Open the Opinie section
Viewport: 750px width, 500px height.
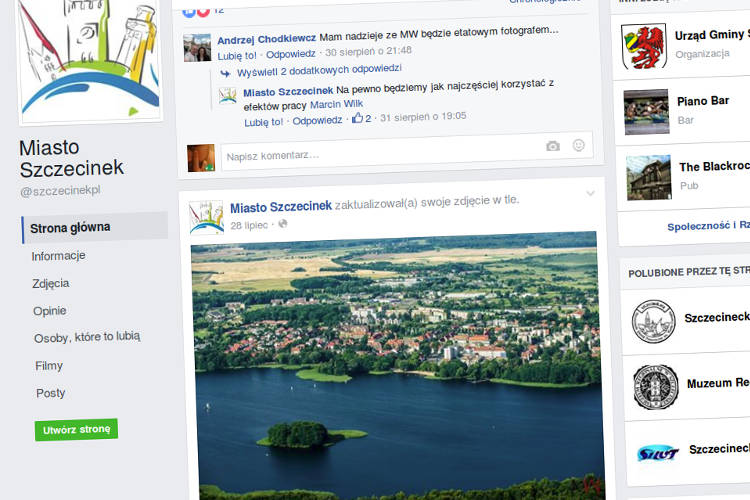click(50, 311)
